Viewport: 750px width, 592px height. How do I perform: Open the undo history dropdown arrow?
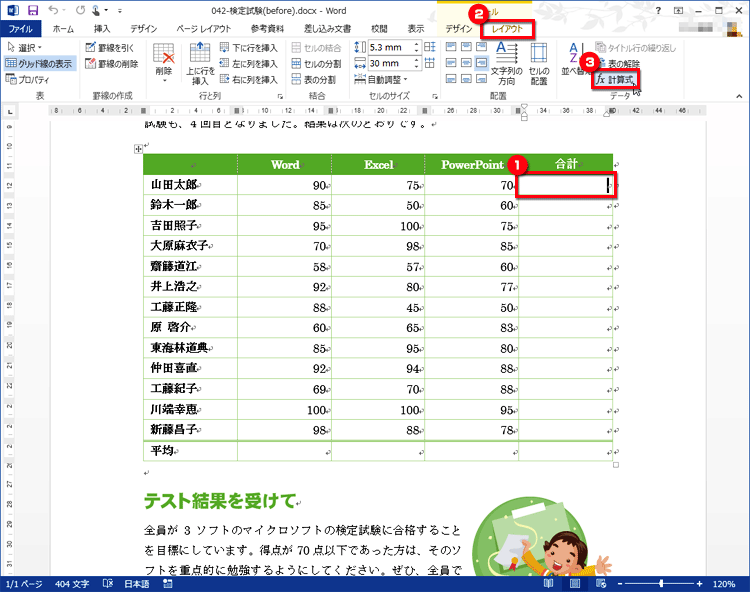click(64, 11)
